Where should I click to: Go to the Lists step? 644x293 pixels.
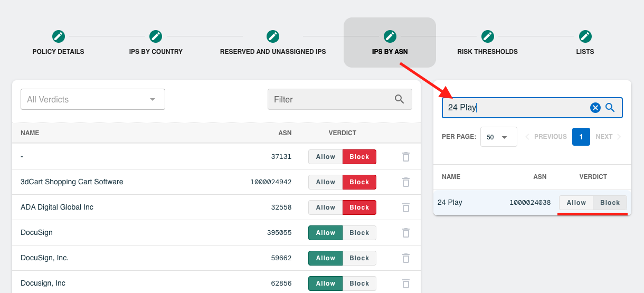tap(585, 43)
